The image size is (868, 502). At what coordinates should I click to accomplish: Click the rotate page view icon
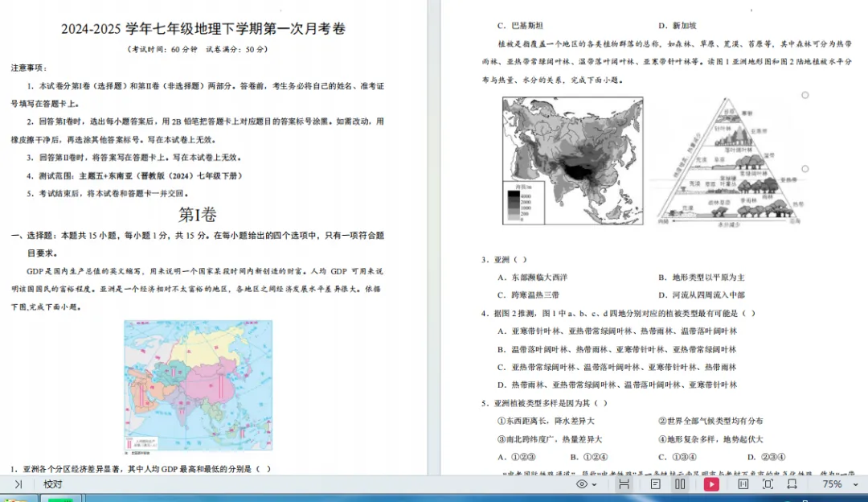pos(792,484)
